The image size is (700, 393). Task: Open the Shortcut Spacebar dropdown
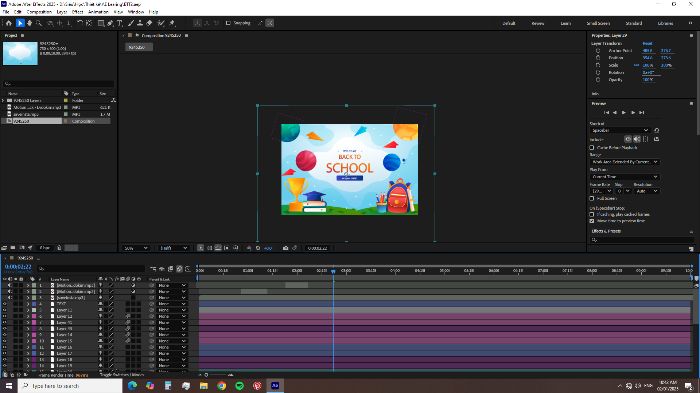pyautogui.click(x=620, y=130)
